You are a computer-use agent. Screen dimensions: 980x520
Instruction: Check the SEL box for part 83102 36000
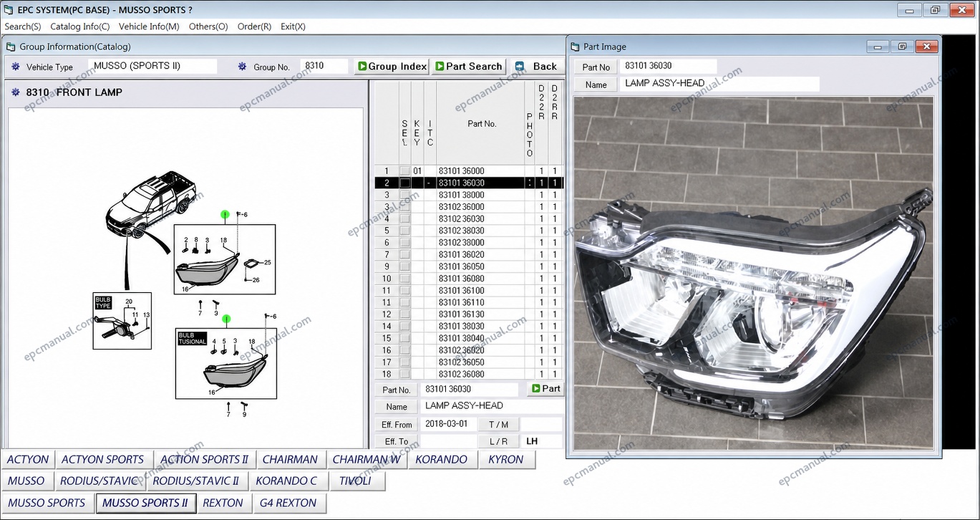coord(405,207)
